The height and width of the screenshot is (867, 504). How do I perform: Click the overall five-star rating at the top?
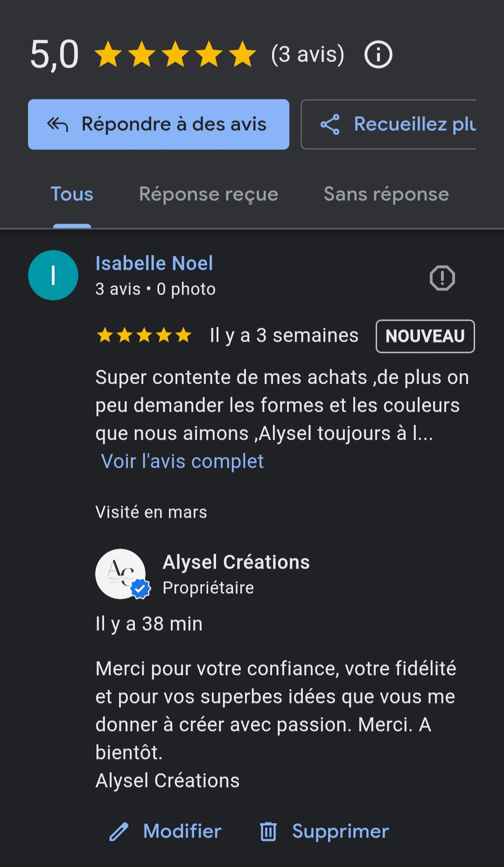pos(175,54)
